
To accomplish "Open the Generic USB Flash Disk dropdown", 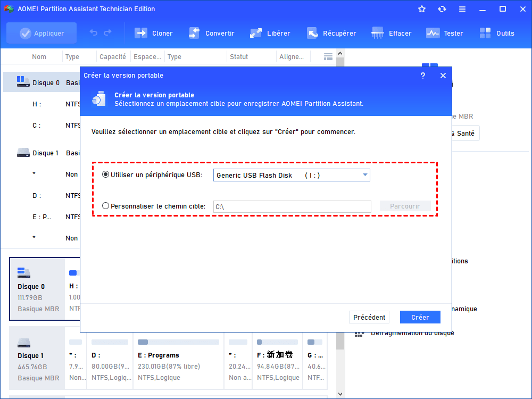I will click(292, 175).
